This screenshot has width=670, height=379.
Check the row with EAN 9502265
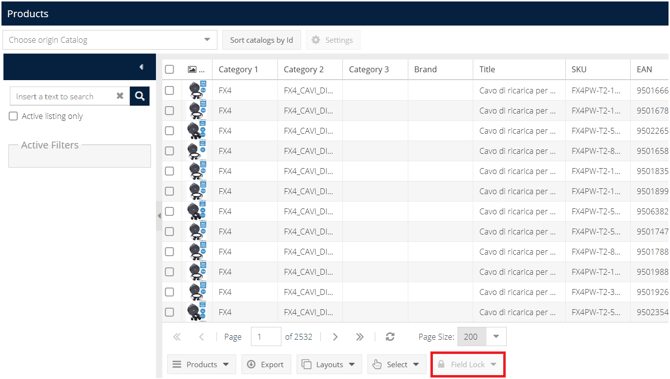click(170, 130)
